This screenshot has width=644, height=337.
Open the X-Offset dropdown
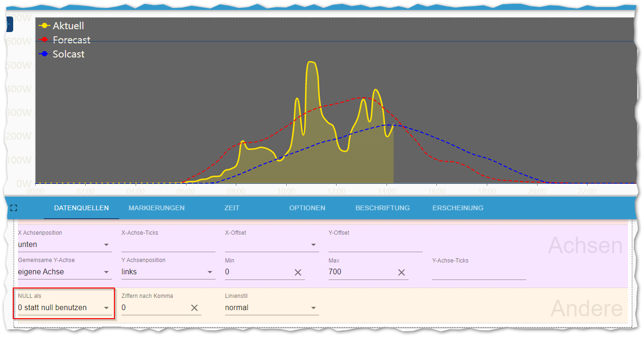(272, 245)
